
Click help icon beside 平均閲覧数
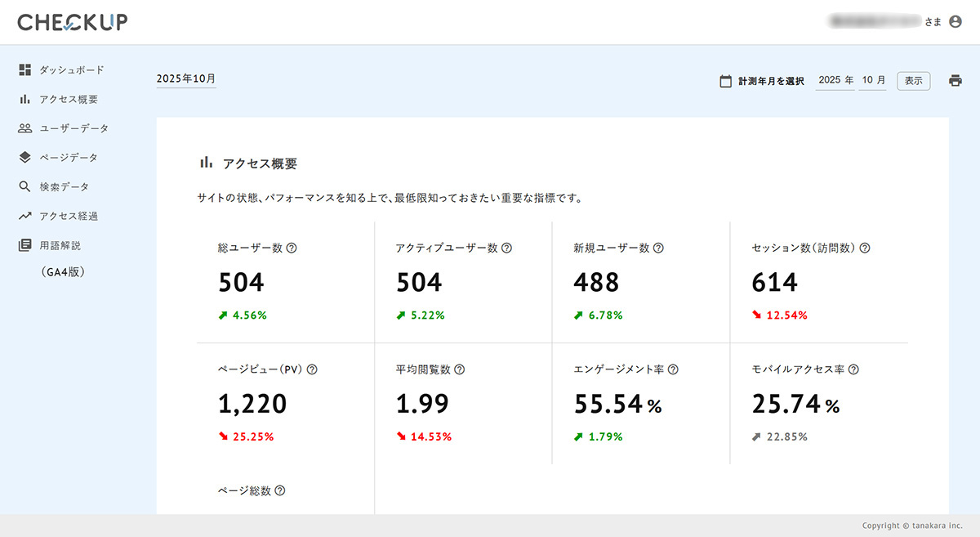pos(459,369)
